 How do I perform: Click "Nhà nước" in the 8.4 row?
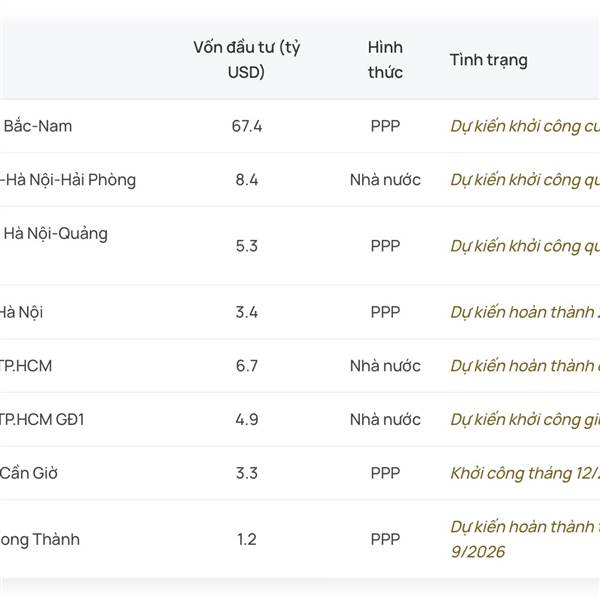point(385,180)
